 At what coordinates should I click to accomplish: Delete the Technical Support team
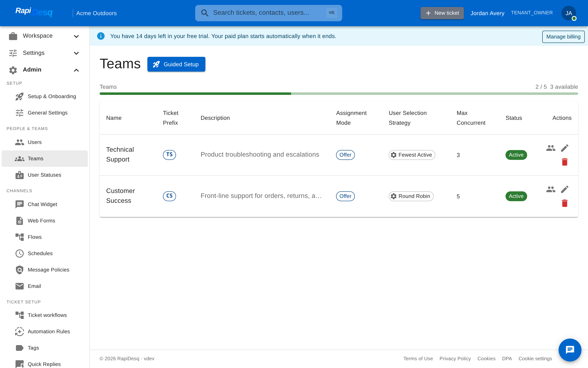point(565,162)
